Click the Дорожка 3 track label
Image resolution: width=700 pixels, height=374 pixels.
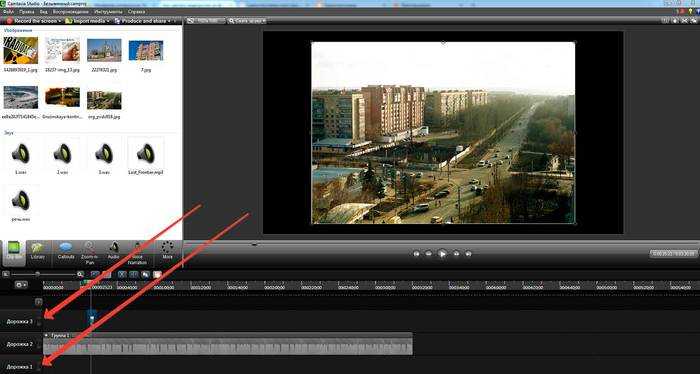20,321
